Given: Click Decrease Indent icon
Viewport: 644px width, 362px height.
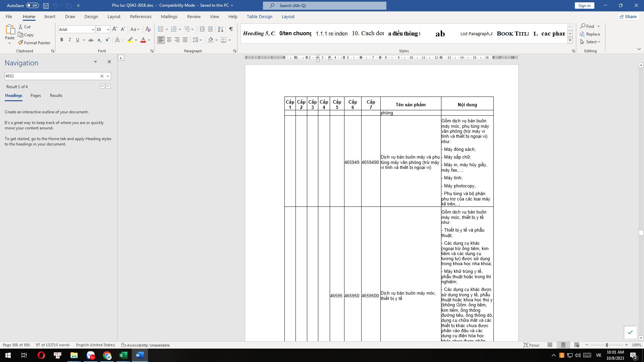Looking at the screenshot, I should coord(202,29).
